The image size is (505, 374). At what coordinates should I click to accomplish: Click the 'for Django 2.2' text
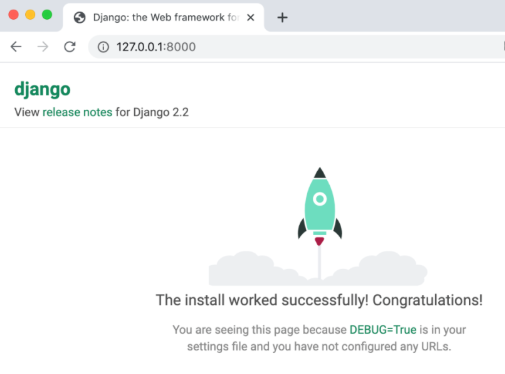tap(152, 112)
